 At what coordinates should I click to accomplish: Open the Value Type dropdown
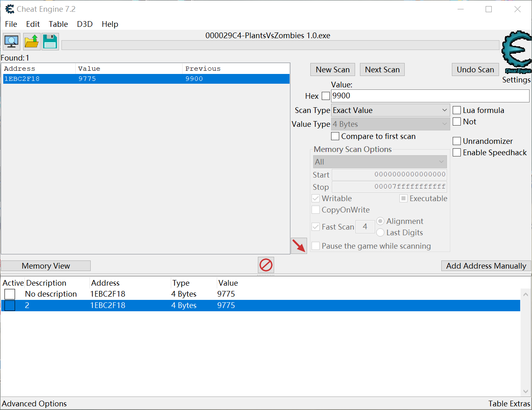tap(390, 124)
